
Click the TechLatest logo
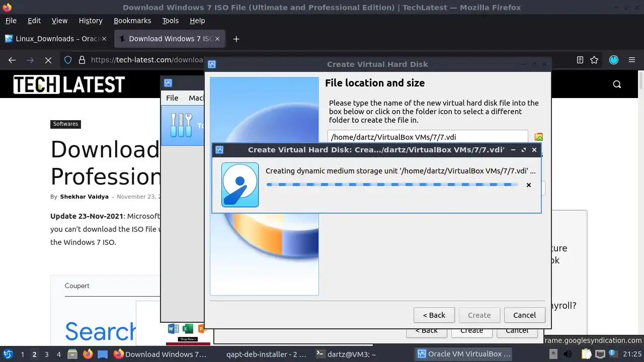pyautogui.click(x=69, y=84)
